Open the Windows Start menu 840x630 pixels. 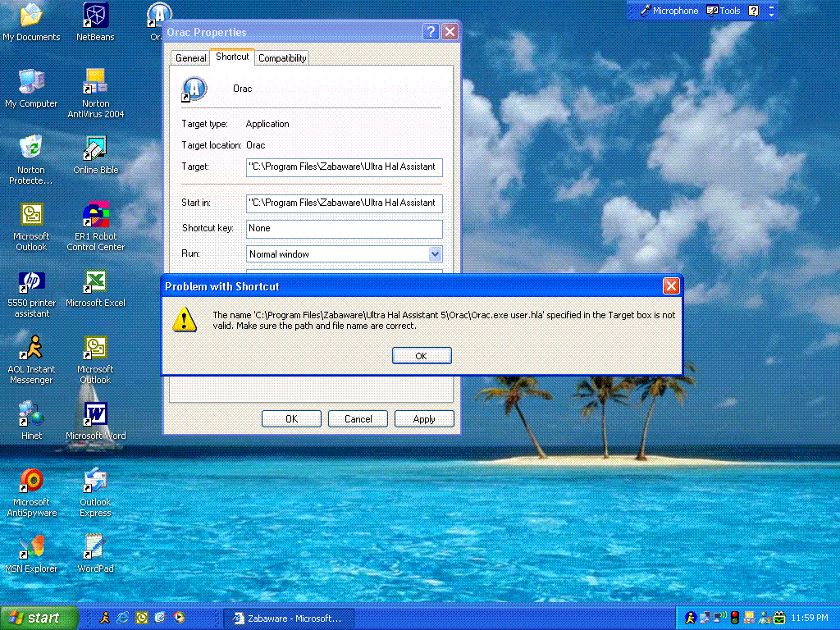tap(39, 618)
